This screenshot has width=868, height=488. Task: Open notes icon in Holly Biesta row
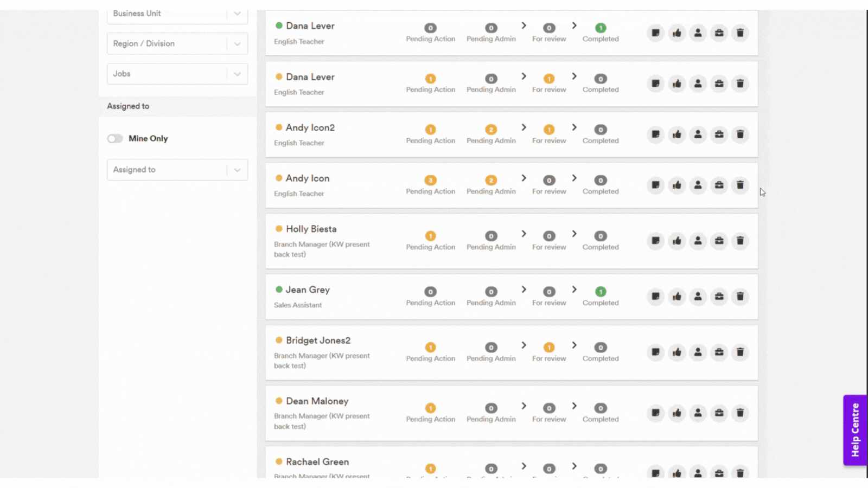click(656, 241)
